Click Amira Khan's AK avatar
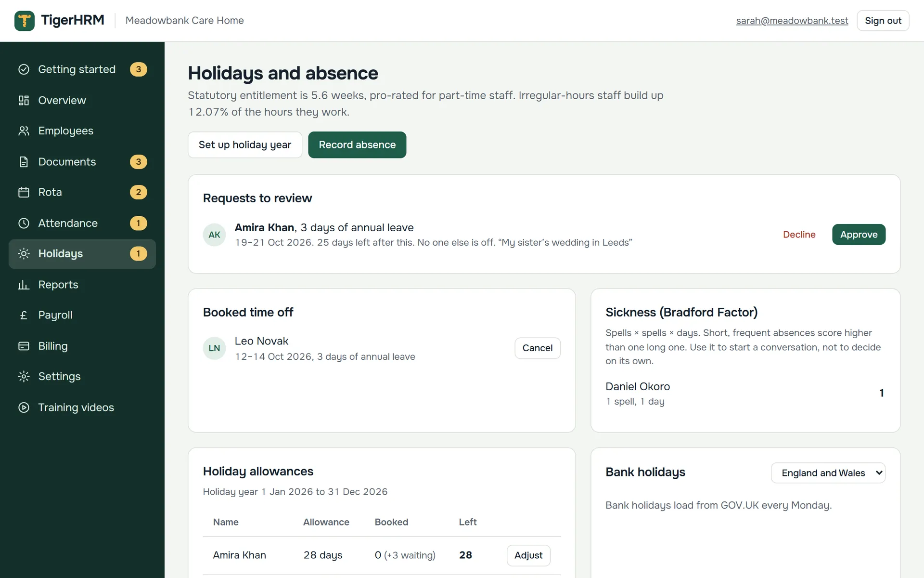The height and width of the screenshot is (578, 924). (214, 235)
